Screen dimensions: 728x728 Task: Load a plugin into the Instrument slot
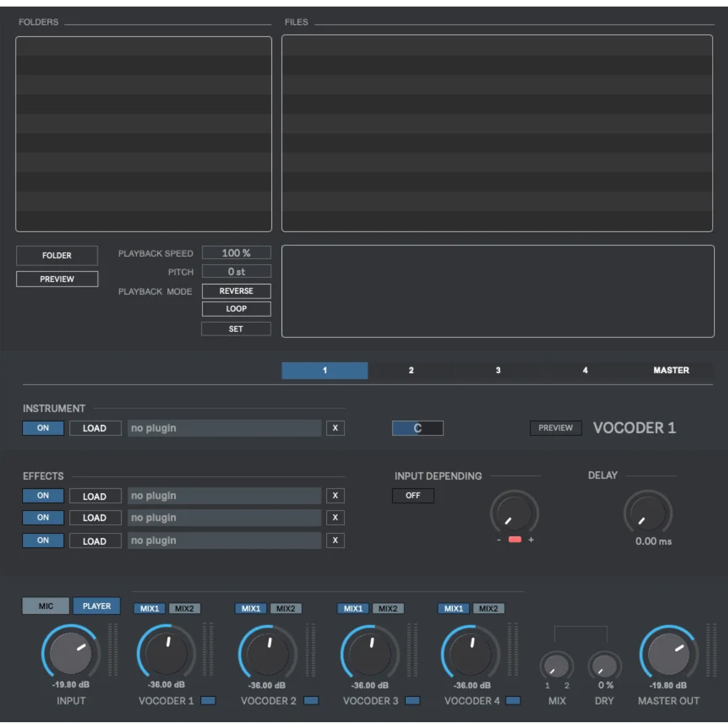(95, 428)
